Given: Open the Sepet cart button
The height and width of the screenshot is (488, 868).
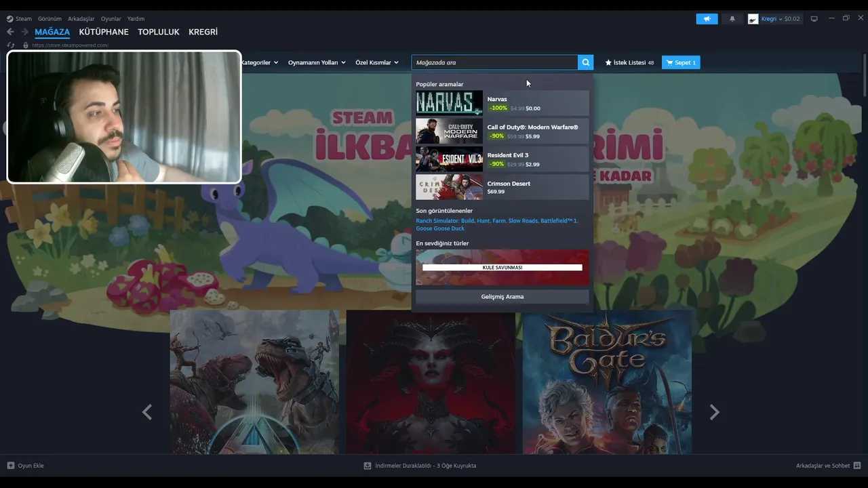Looking at the screenshot, I should pos(681,62).
